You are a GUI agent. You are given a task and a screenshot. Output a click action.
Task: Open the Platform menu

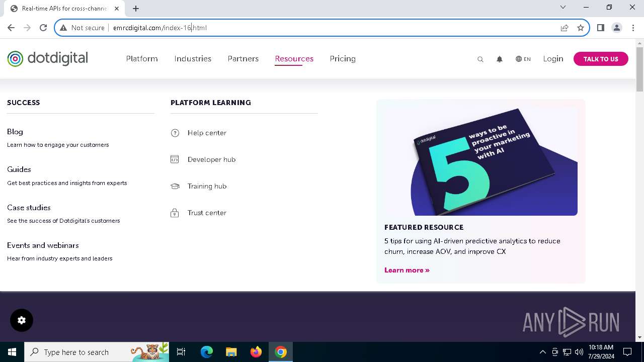(x=142, y=59)
